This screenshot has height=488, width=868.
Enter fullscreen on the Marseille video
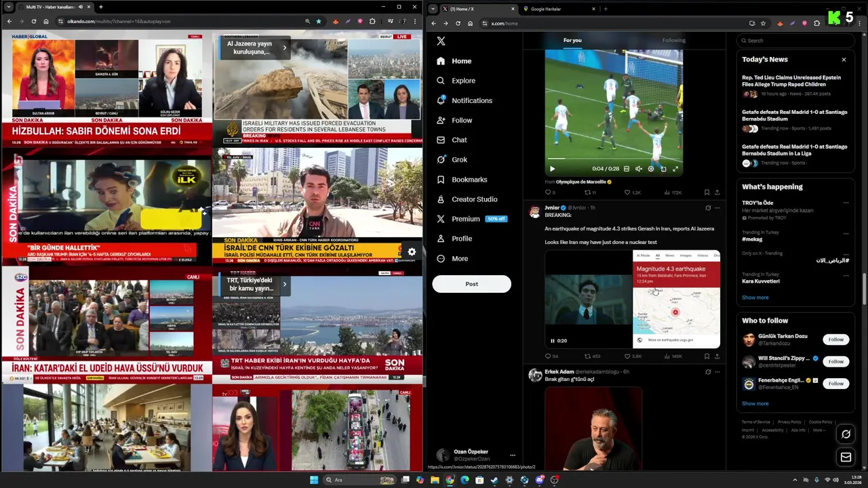click(x=675, y=169)
